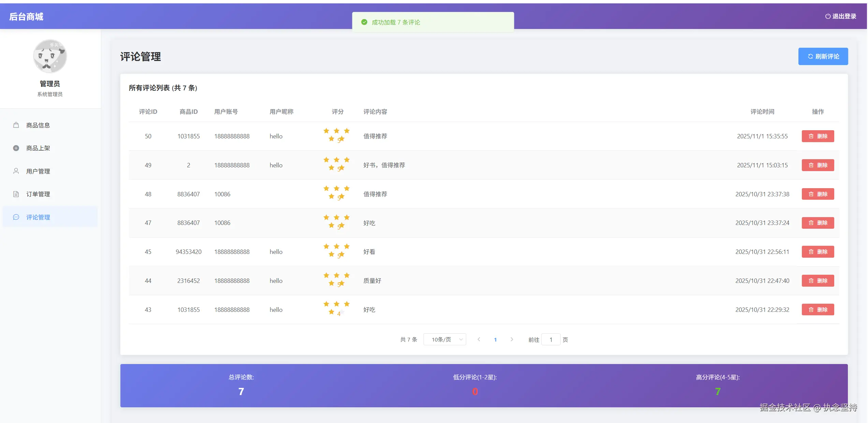The image size is (868, 423).
Task: Click the star rating of comment 43
Action: (x=336, y=308)
